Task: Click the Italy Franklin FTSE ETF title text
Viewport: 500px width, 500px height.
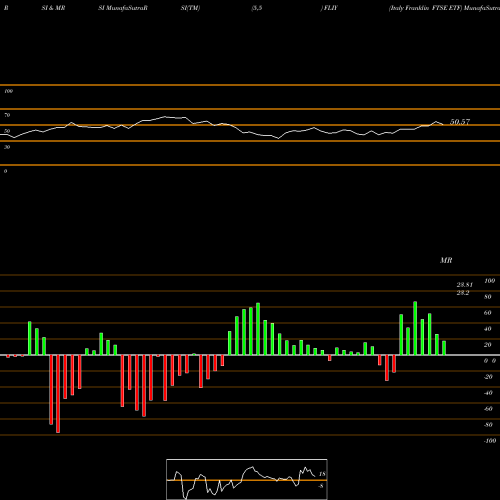Action: pos(426,8)
